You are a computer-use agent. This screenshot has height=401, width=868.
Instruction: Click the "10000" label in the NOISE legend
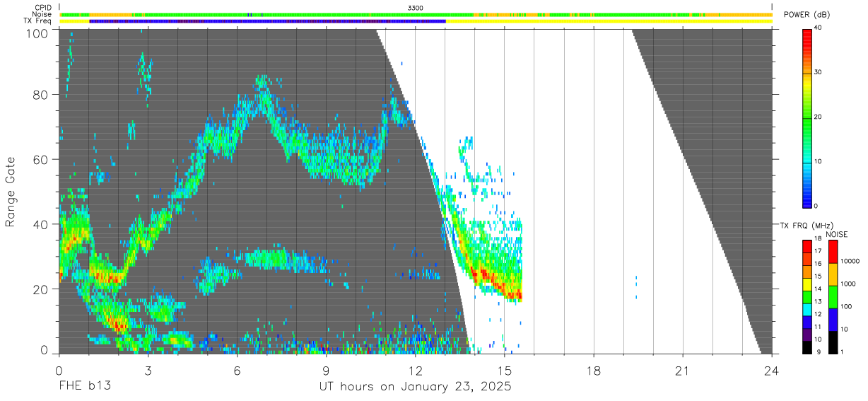pos(851,261)
